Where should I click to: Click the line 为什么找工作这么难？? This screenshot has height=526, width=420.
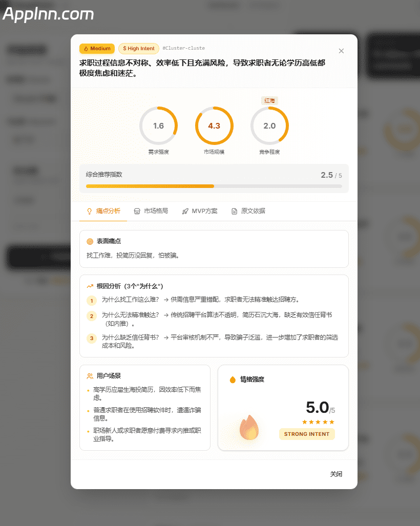(131, 300)
